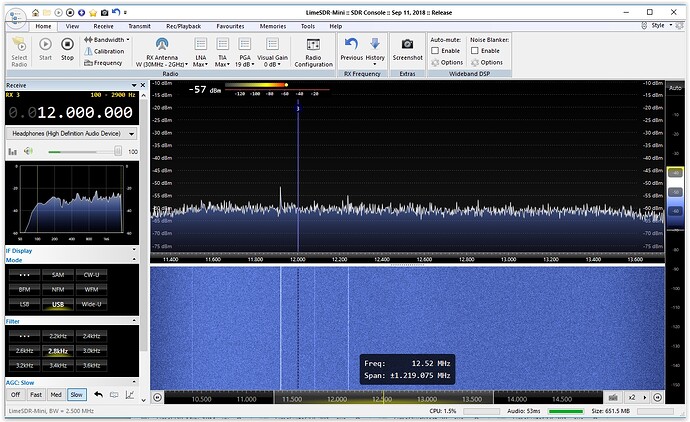The height and width of the screenshot is (422, 690).
Task: Click the Stop radio button
Action: pos(67,49)
